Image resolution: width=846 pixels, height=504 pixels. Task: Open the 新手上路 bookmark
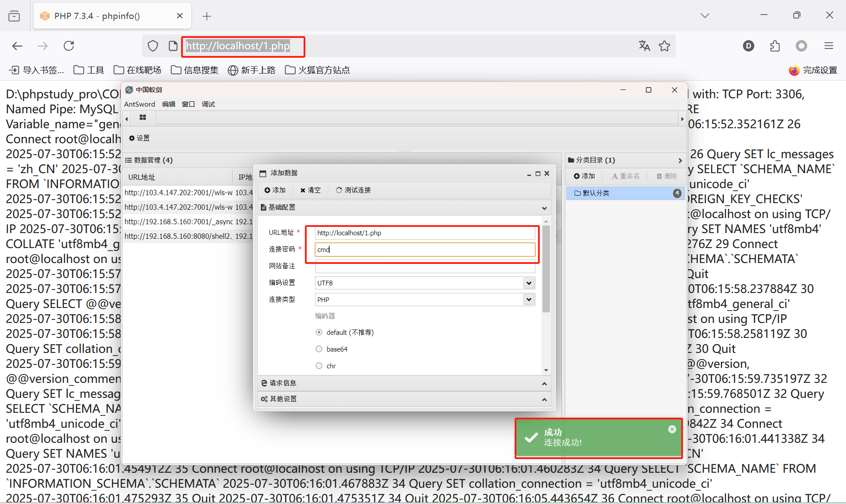[252, 70]
